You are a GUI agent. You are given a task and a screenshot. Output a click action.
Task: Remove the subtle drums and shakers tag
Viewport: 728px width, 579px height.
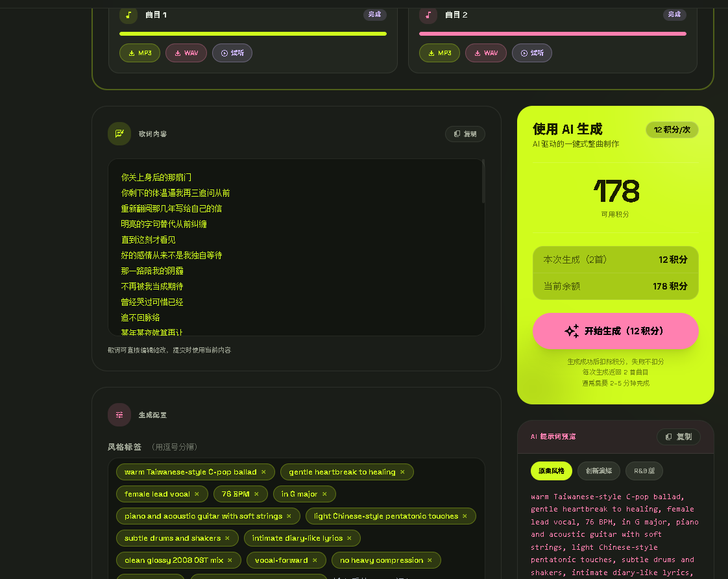coord(227,538)
